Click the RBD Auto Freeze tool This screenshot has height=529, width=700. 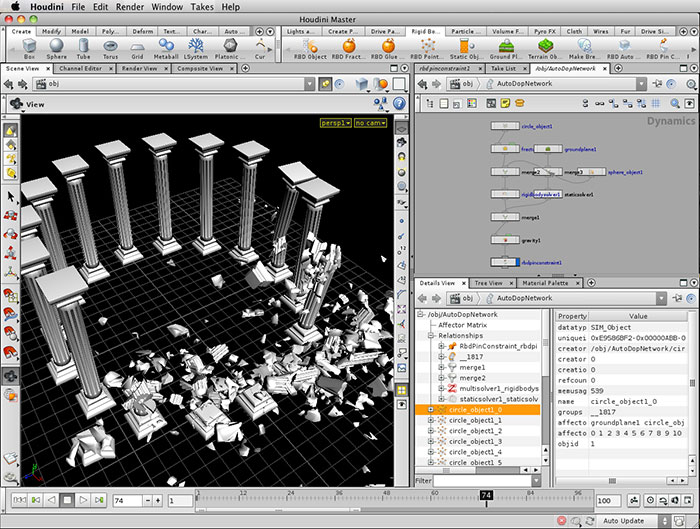pos(624,49)
